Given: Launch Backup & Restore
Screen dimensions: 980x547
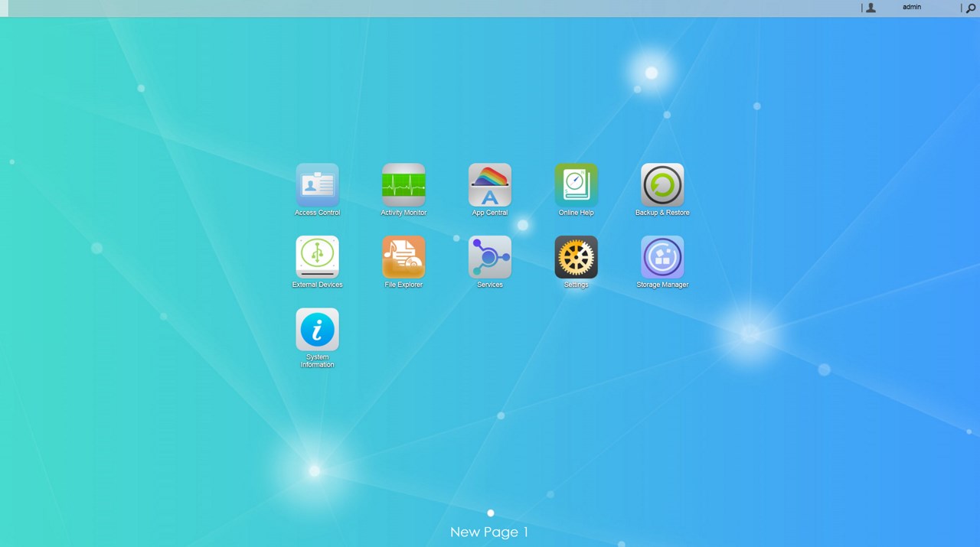Looking at the screenshot, I should click(x=662, y=184).
